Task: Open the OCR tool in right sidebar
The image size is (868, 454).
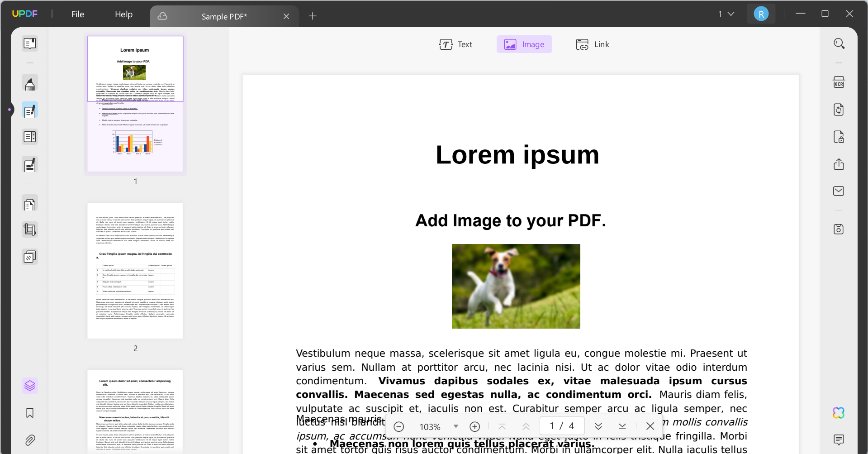Action: tap(839, 82)
